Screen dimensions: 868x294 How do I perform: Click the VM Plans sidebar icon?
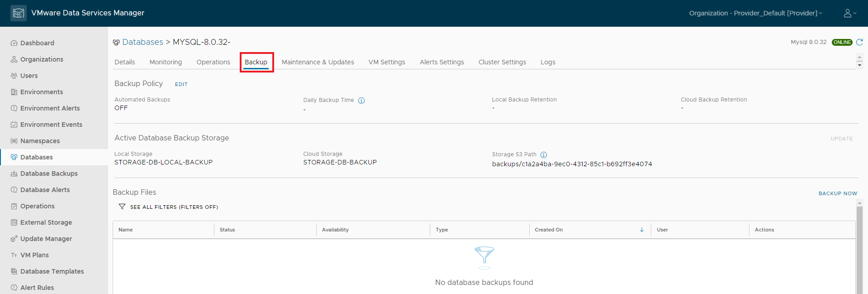[14, 255]
